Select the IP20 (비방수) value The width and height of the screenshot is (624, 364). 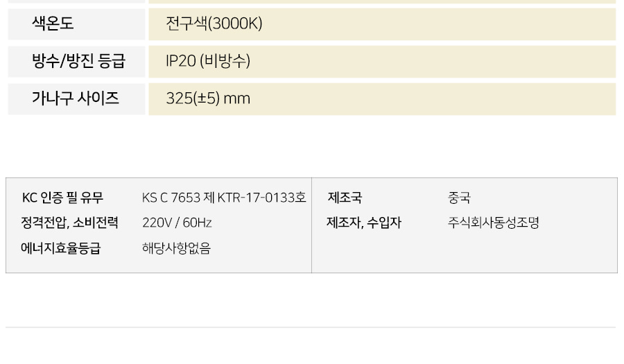pos(208,61)
